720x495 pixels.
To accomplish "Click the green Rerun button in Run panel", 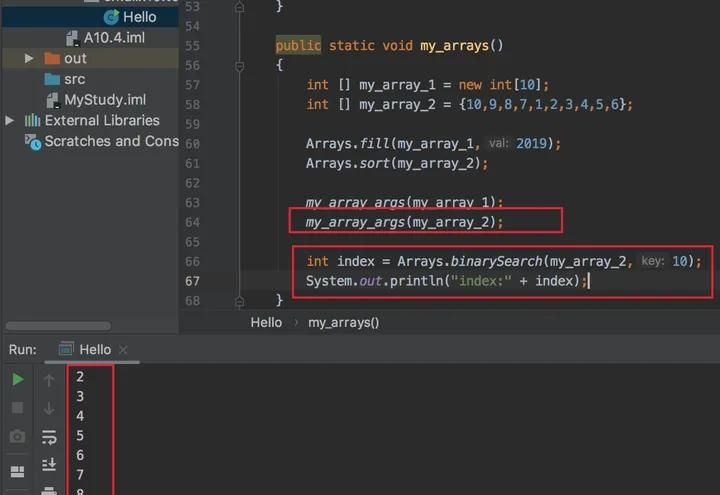I will coord(17,380).
